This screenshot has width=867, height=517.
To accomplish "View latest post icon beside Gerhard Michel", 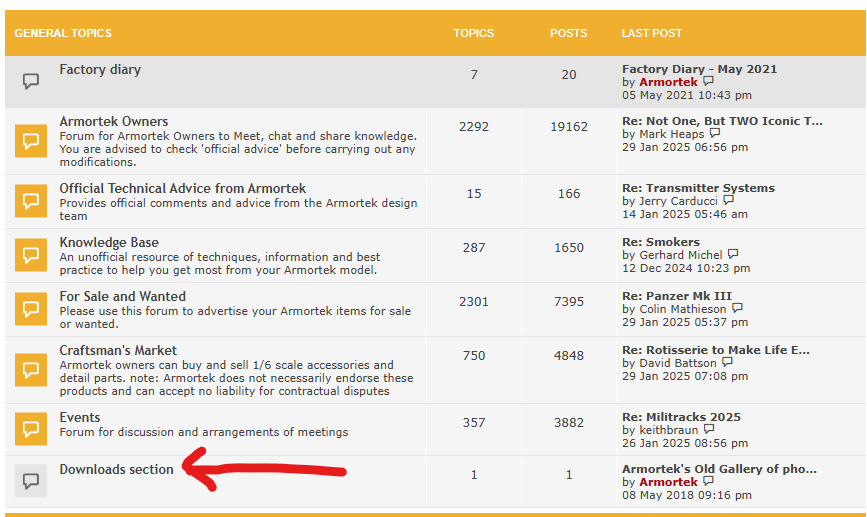I will 733,254.
